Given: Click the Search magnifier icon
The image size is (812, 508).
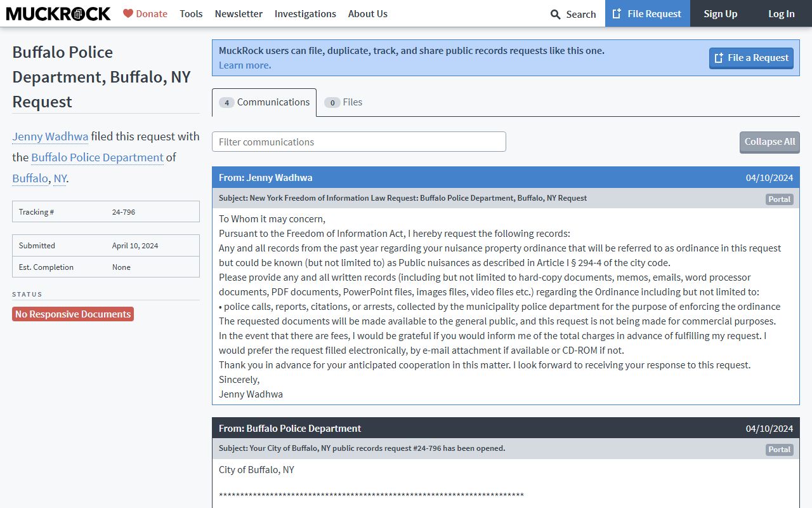Looking at the screenshot, I should click(x=556, y=14).
